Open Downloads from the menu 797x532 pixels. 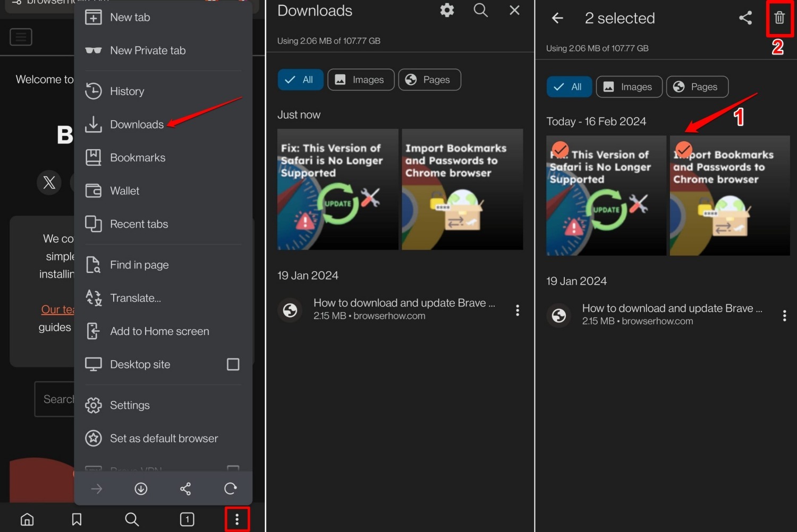tap(163, 124)
